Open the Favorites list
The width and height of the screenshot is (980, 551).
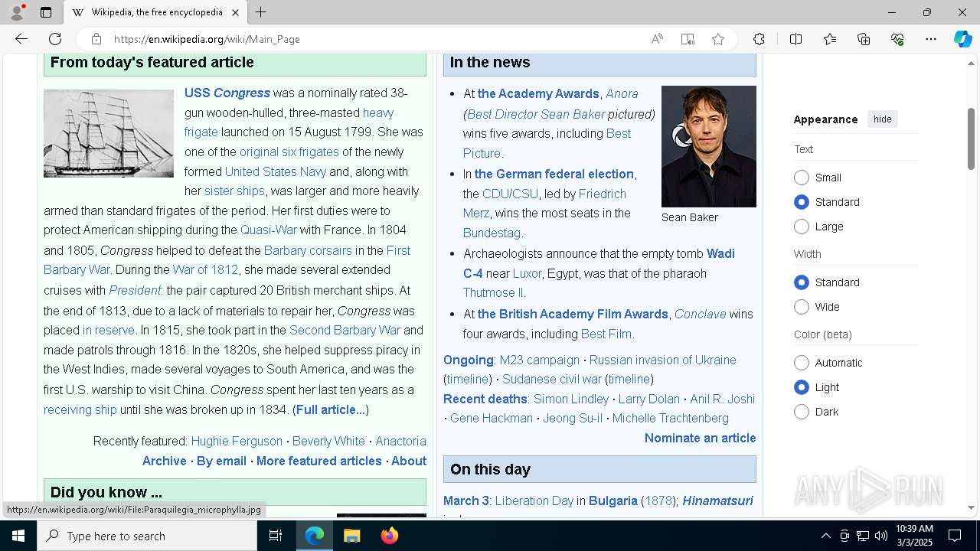point(830,39)
